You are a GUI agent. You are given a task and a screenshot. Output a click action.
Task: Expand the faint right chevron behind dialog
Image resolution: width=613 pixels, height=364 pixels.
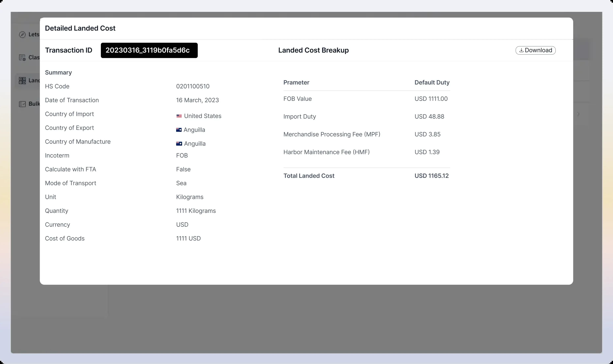click(578, 114)
